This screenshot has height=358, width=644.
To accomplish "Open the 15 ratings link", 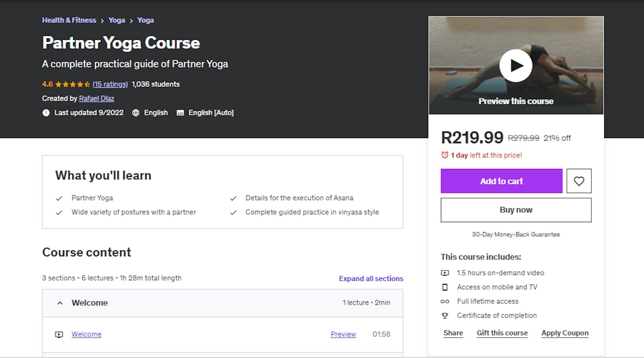I will pos(110,84).
